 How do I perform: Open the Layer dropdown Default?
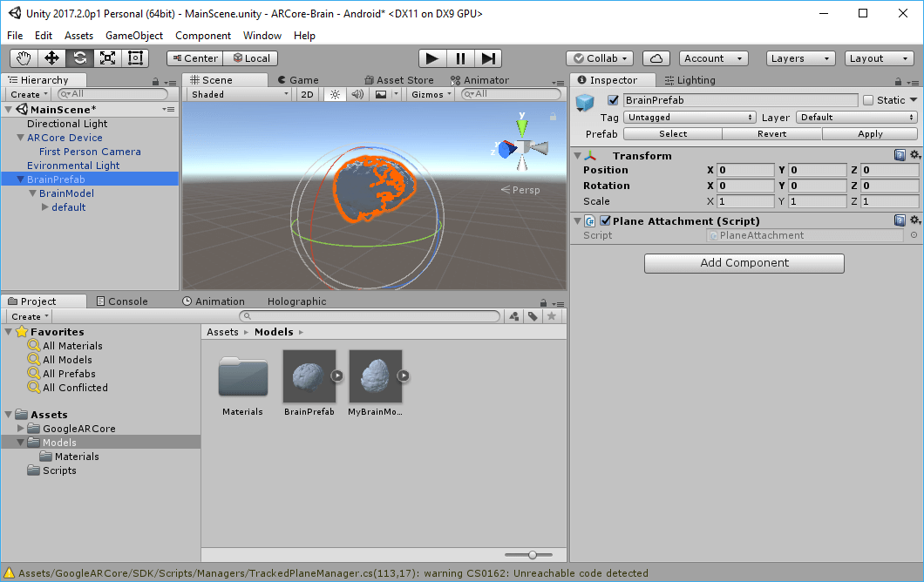(x=857, y=118)
